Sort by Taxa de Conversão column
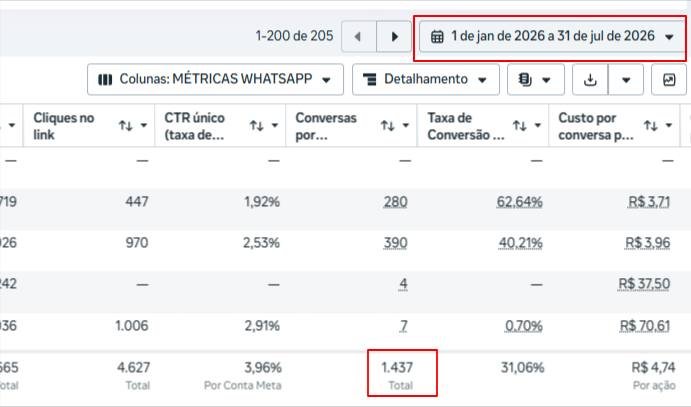Viewport: 691px width, 407px height. (x=520, y=126)
